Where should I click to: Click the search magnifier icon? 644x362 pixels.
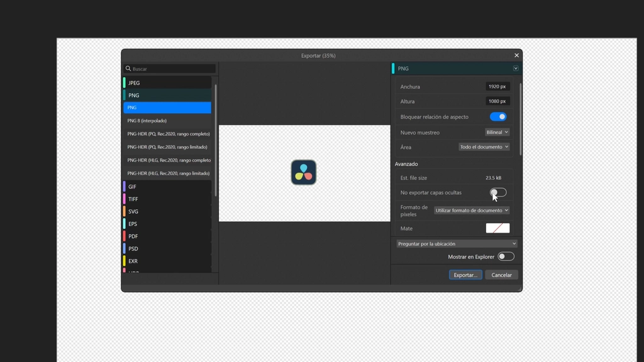[128, 69]
